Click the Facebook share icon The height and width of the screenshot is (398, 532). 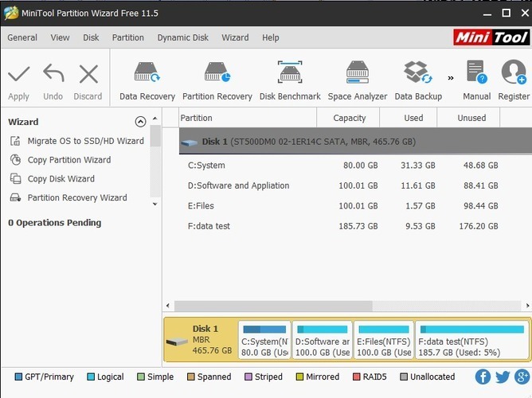point(483,377)
